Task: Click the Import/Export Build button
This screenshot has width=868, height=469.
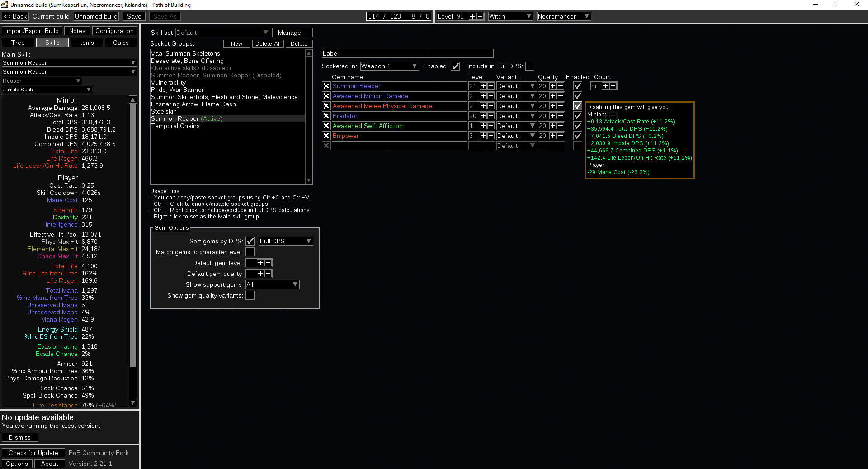Action: pyautogui.click(x=32, y=31)
